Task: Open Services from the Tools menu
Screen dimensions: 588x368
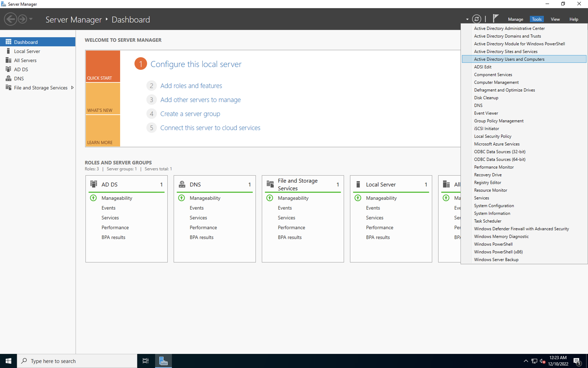Action: pos(524,198)
